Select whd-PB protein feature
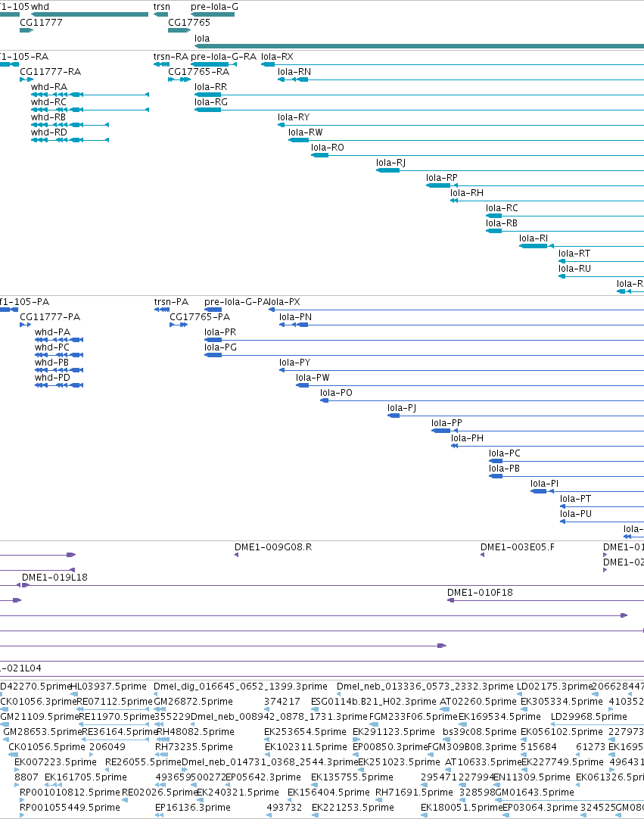 (59, 370)
